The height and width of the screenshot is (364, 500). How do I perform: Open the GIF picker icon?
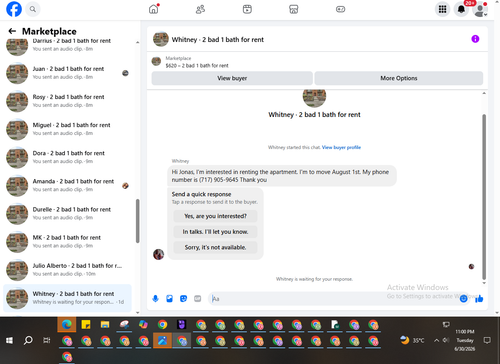pos(198,299)
